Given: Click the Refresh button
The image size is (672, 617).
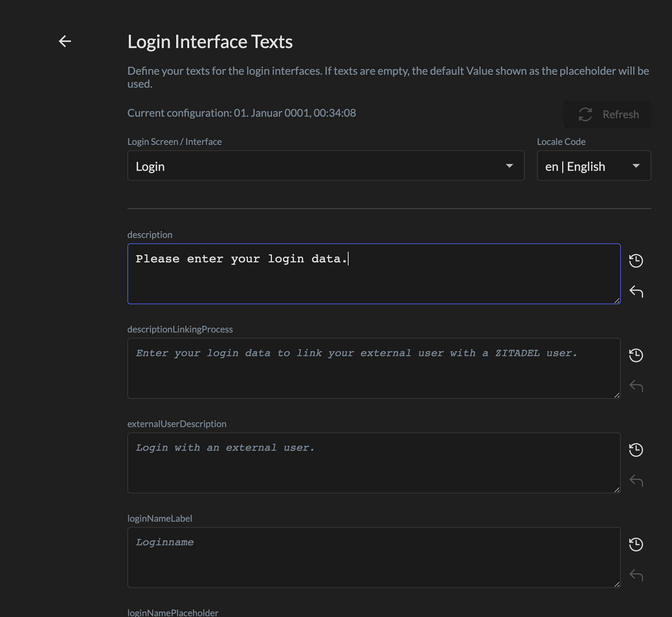Looking at the screenshot, I should click(x=608, y=114).
